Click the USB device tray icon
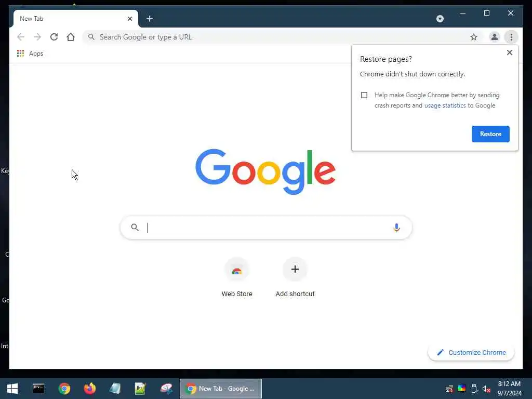The image size is (532, 399). [x=474, y=389]
